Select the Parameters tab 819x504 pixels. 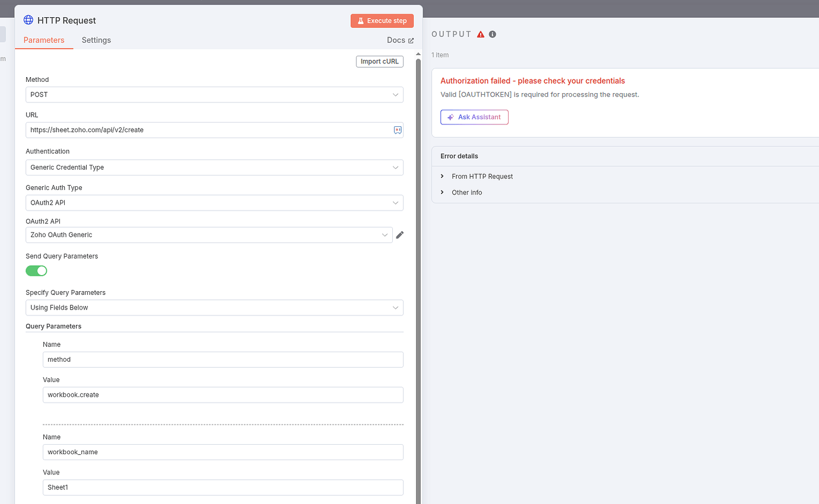point(44,40)
